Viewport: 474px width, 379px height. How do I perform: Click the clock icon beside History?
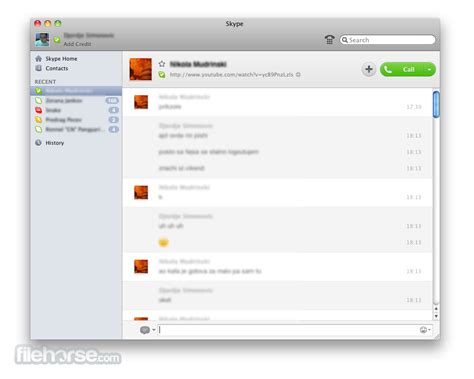tap(39, 143)
